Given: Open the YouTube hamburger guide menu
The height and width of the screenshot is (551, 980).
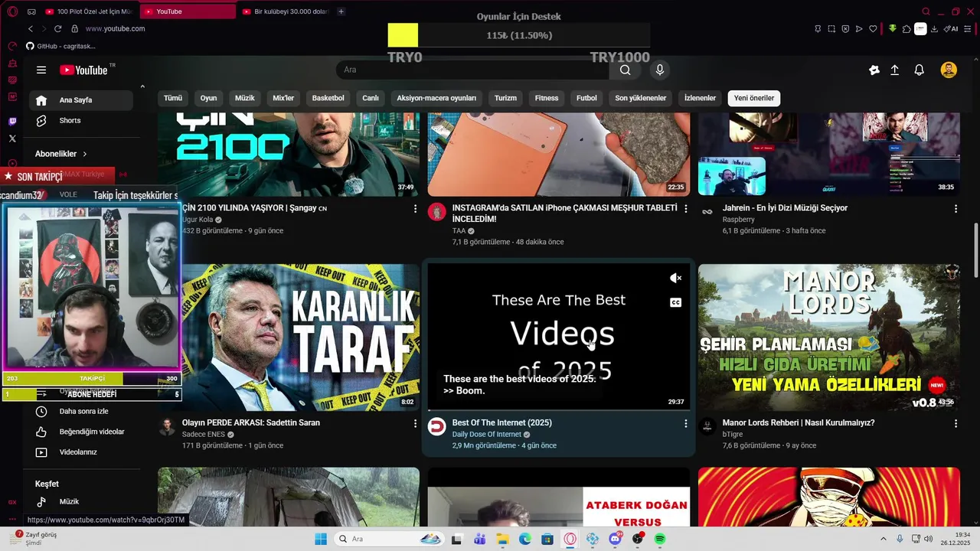Looking at the screenshot, I should click(41, 70).
